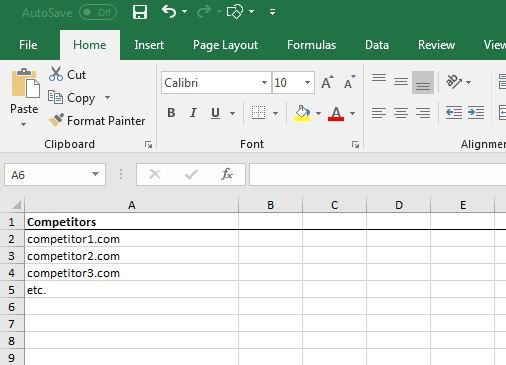Select the Competitors header cell
This screenshot has width=506, height=365.
[x=132, y=221]
